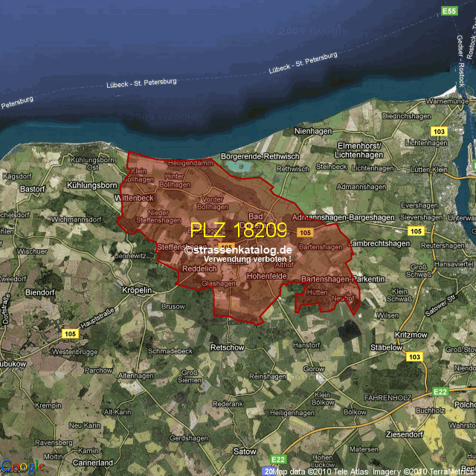Image resolution: width=476 pixels, height=476 pixels.
Task: Click the 105 road shield near Westenbrügge
Action: tap(70, 332)
